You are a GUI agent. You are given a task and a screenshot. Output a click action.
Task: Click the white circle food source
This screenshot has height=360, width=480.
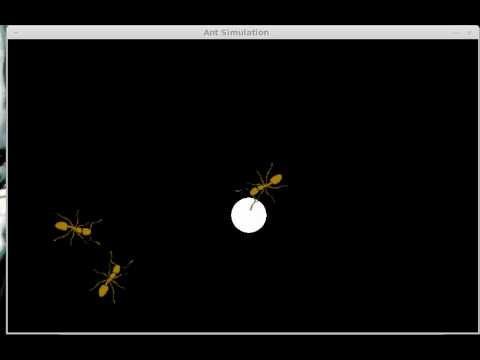pos(249,215)
